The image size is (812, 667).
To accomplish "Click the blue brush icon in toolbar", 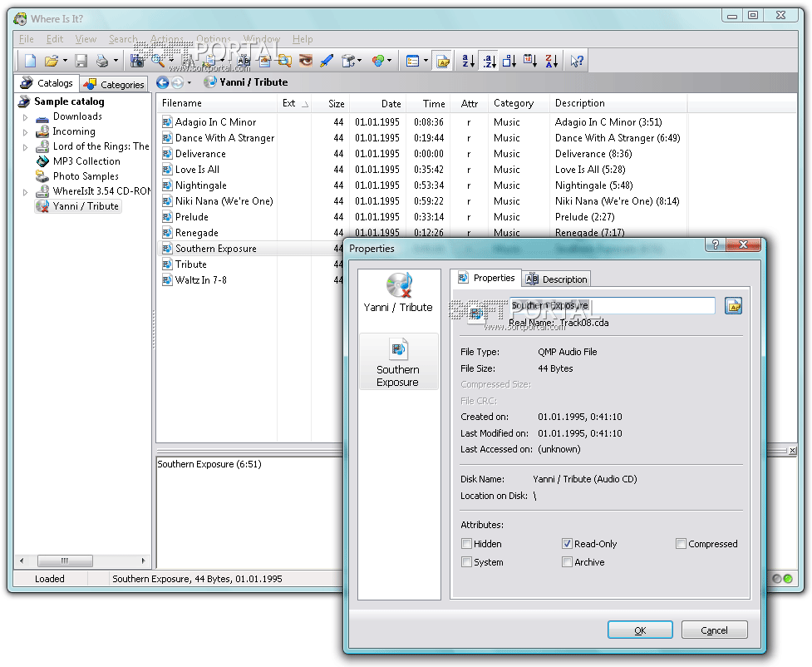I will click(327, 62).
